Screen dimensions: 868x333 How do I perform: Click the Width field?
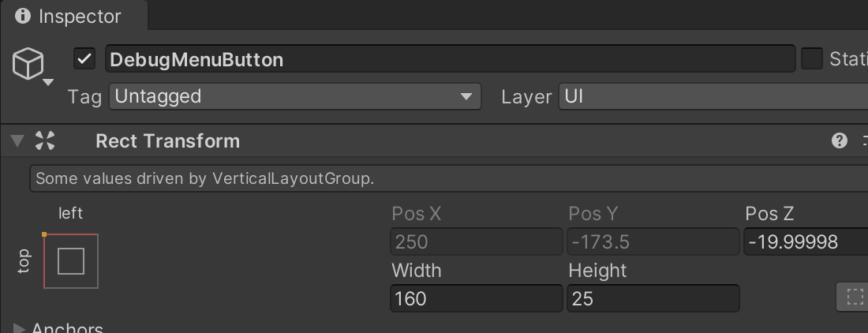pos(477,298)
